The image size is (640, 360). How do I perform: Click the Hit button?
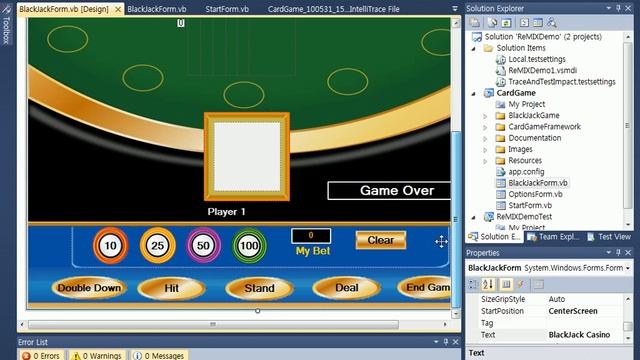tap(171, 288)
